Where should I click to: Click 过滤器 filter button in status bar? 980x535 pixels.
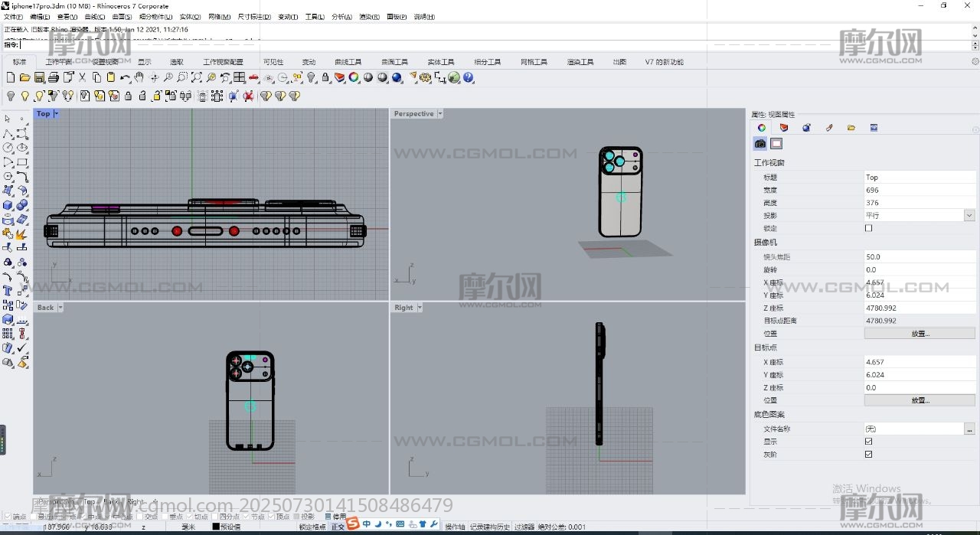click(x=524, y=527)
